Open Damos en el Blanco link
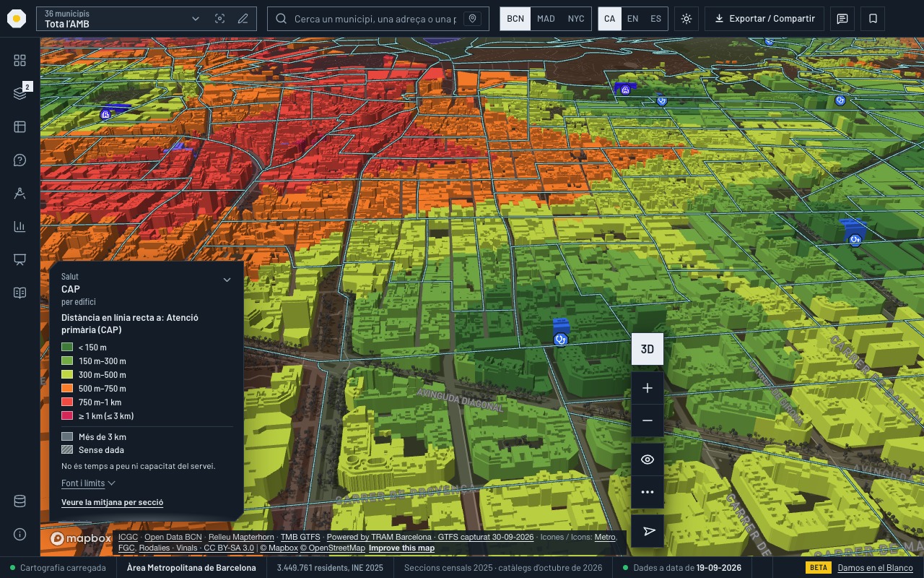924x578 pixels. pos(875,568)
